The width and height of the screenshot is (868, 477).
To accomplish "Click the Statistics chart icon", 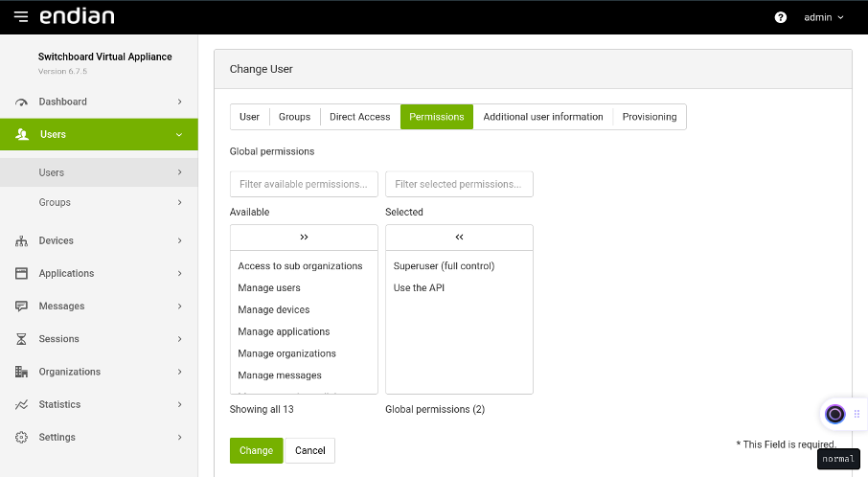I will click(x=22, y=405).
